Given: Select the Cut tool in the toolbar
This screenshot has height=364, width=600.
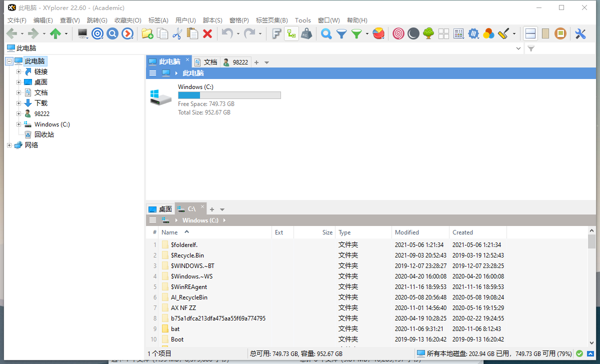Looking at the screenshot, I should (x=176, y=33).
